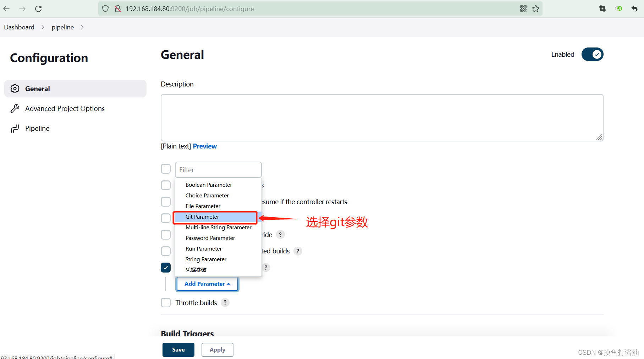Viewport: 644px width, 359px height.
Task: Open Advanced Project Options in sidebar
Action: tap(75, 108)
